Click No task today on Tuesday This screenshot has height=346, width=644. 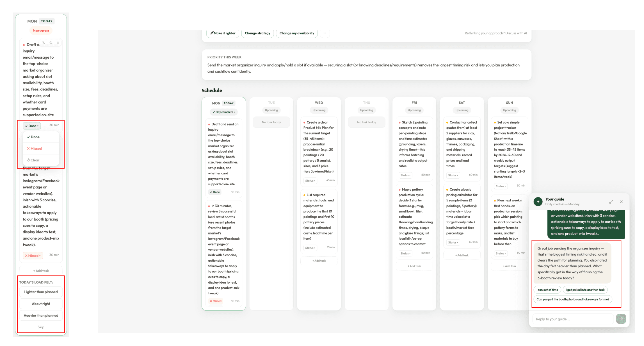(x=271, y=122)
